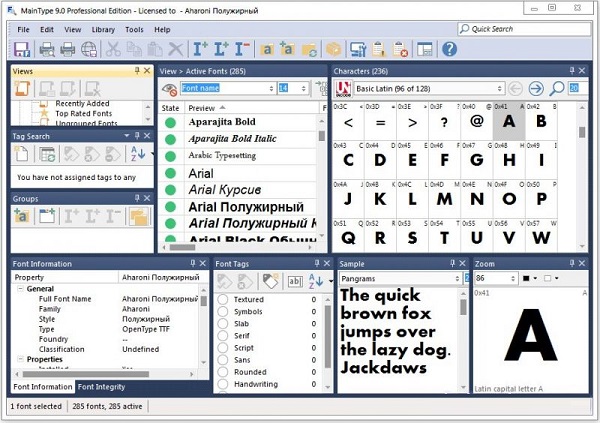This screenshot has height=423, width=600.
Task: Open Tag Search panel dropdown arrow
Action: tap(127, 136)
